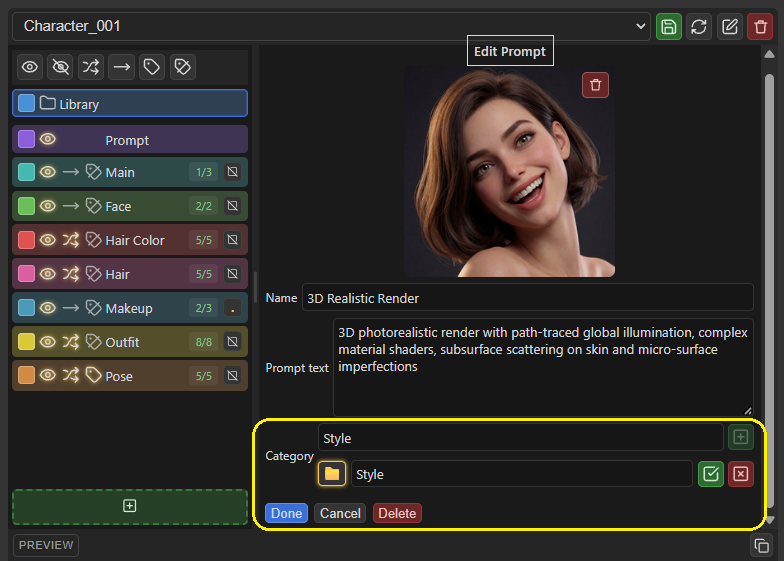The height and width of the screenshot is (561, 784).
Task: Click the crossed tag toolbar icon
Action: click(x=182, y=67)
